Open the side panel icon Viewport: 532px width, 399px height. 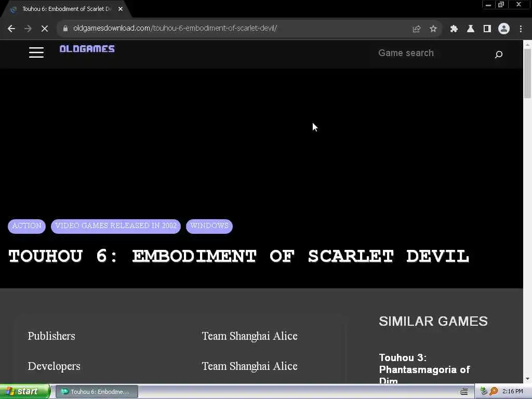pos(487,29)
